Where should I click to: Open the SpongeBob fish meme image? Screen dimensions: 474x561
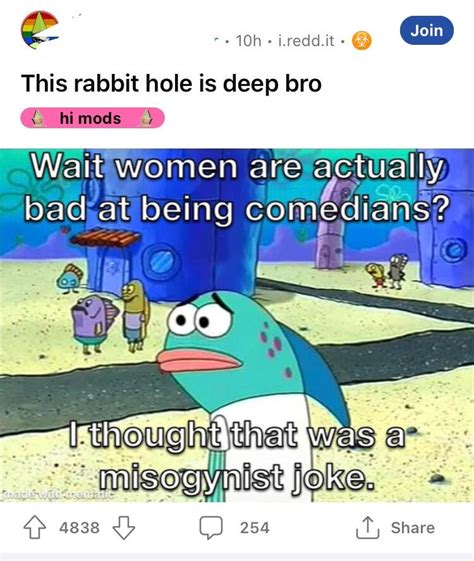point(237,326)
